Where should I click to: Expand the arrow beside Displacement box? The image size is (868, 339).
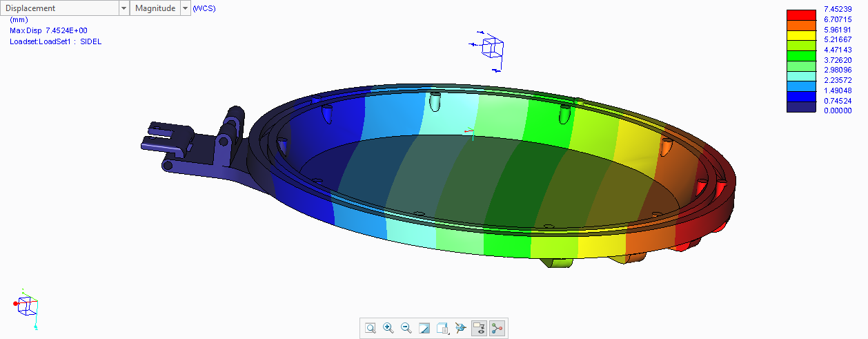point(124,8)
